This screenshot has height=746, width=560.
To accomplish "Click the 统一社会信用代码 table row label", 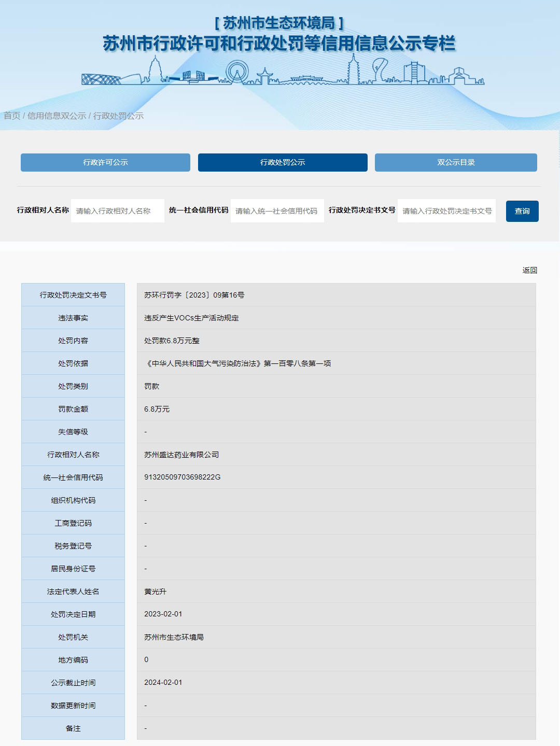I will [x=73, y=477].
